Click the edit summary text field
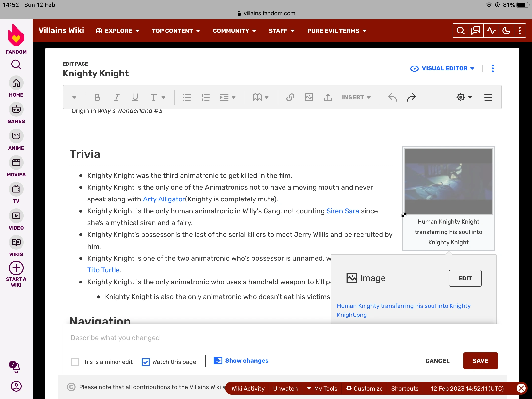Screen dimensions: 532x399 [282, 338]
